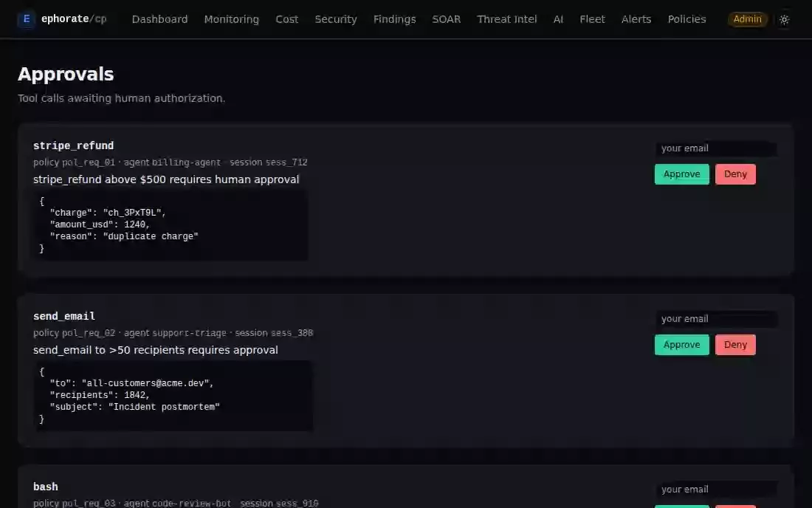
Task: Click "send_email to >50 recipients requires approval"
Action: pos(155,350)
